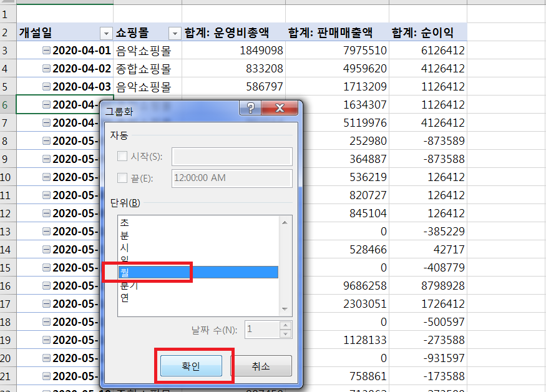Click the 날짜 수 spinner control

[285, 328]
